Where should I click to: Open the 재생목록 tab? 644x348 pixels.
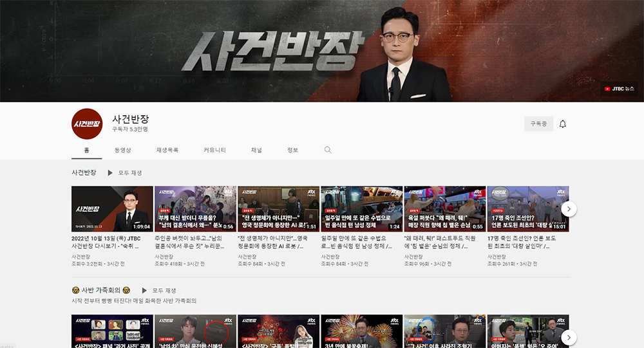click(167, 150)
